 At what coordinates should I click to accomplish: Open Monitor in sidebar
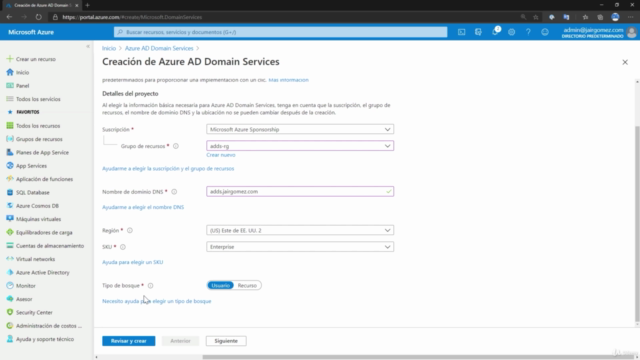pyautogui.click(x=26, y=286)
